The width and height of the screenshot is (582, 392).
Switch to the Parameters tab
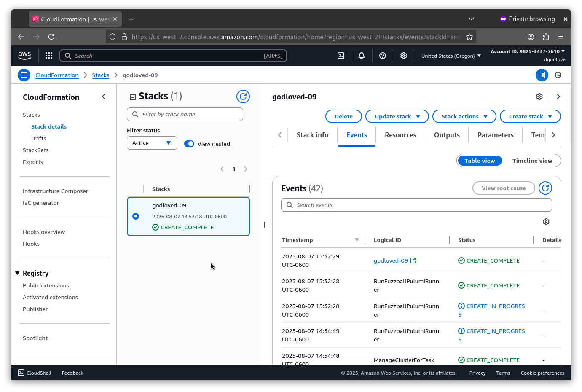(495, 135)
